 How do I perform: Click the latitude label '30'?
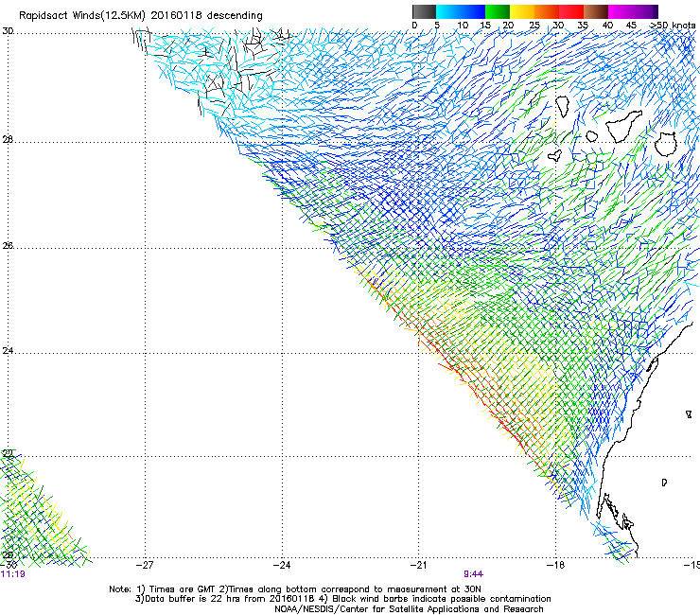pos(8,31)
